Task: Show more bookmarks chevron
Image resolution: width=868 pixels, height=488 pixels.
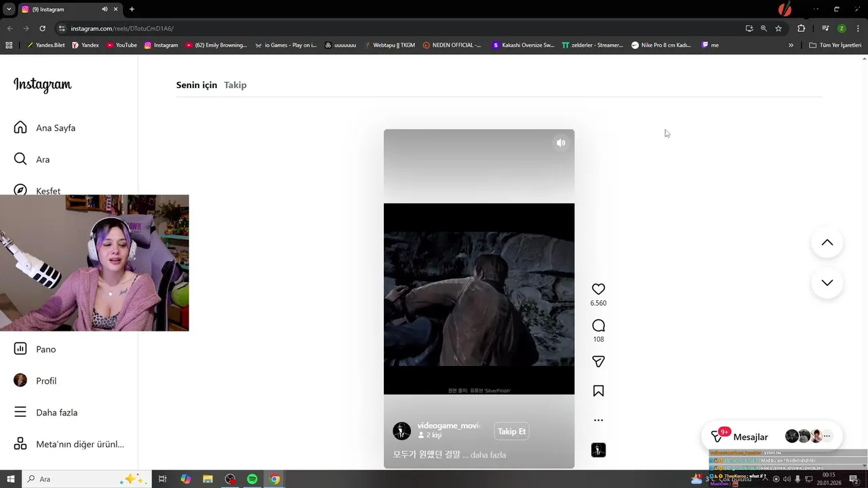Action: tap(791, 45)
